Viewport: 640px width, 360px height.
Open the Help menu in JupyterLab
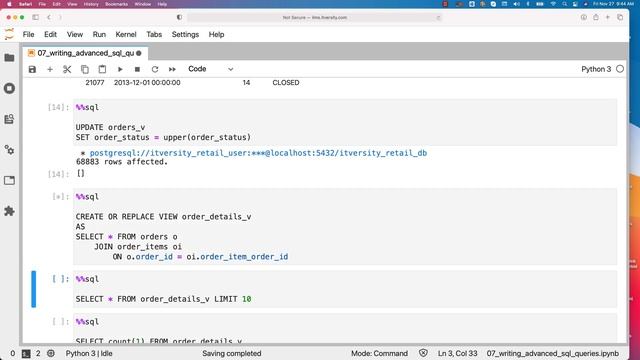click(216, 34)
